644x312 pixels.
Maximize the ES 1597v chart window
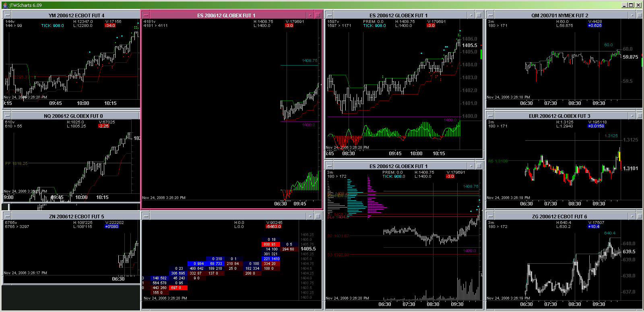pos(479,15)
